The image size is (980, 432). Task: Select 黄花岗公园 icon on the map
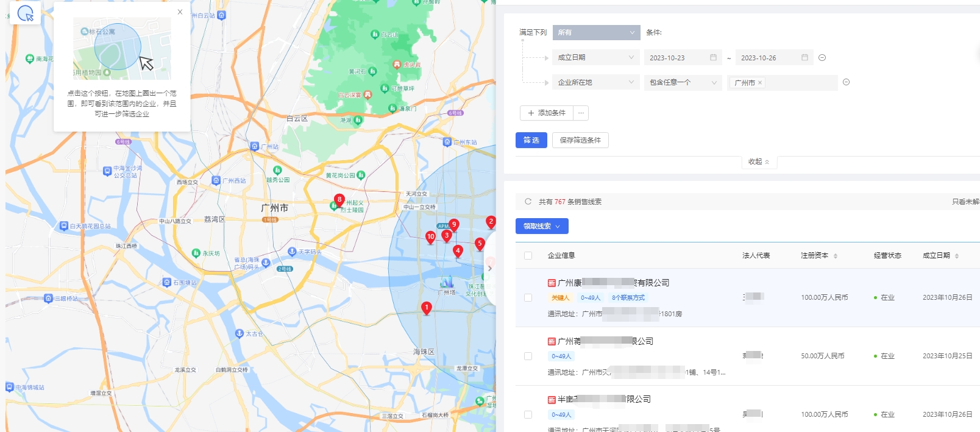tap(361, 175)
